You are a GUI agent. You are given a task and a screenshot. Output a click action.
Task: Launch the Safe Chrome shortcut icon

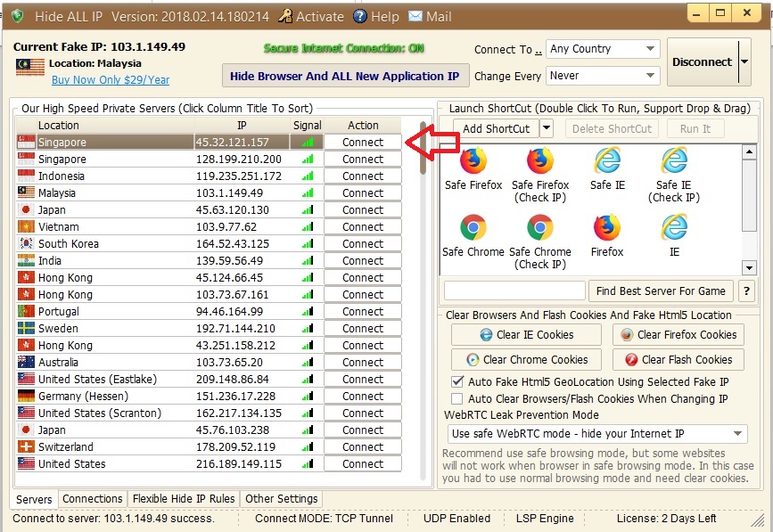(x=473, y=227)
